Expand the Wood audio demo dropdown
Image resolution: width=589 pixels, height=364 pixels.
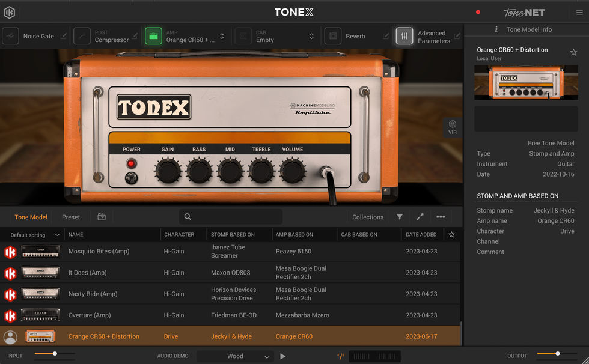point(235,356)
